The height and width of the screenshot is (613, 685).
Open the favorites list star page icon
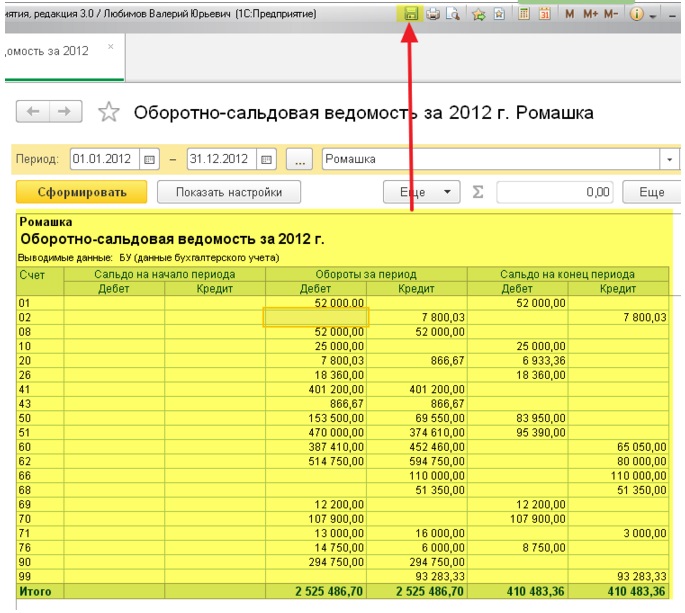point(499,14)
